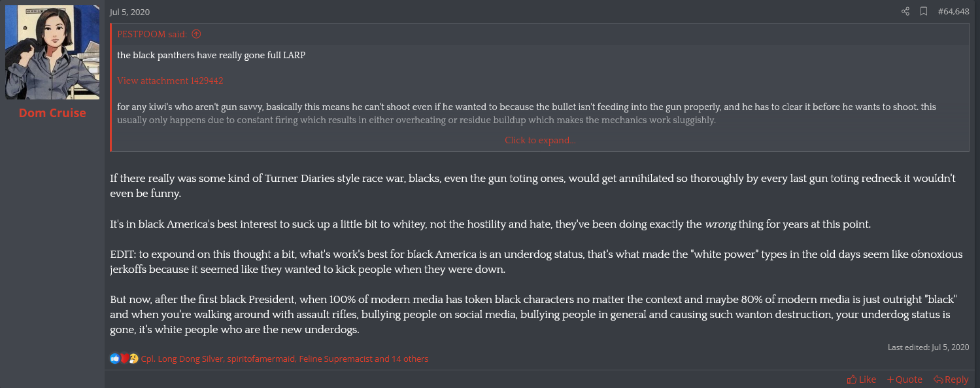Viewport: 980px width, 388px height.
Task: Click the +Quote button
Action: 905,379
